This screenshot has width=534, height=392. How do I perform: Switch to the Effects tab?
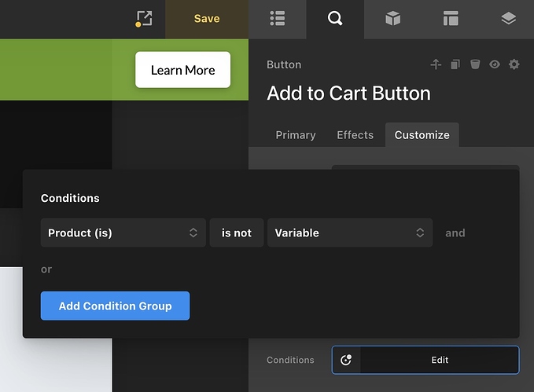click(x=355, y=135)
